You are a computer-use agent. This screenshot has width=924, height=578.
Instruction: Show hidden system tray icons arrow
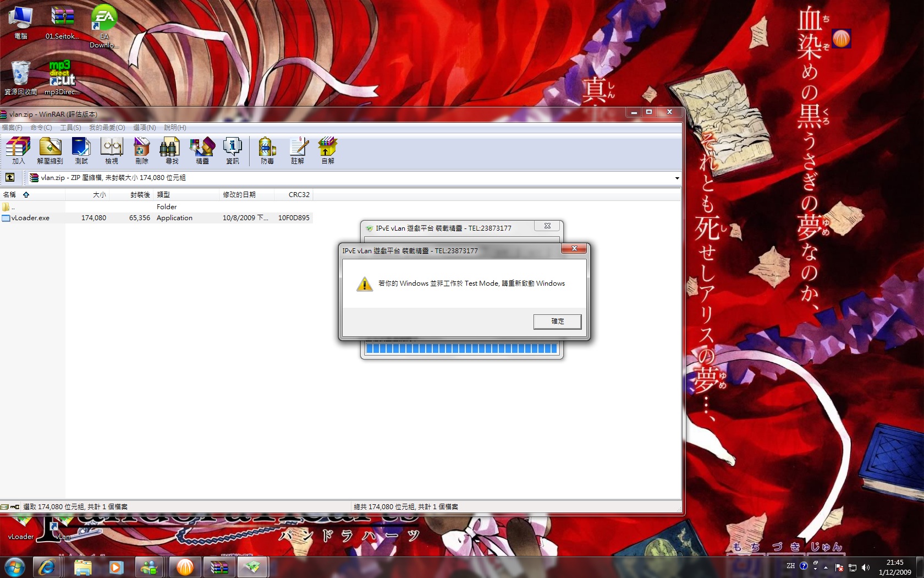click(x=826, y=568)
